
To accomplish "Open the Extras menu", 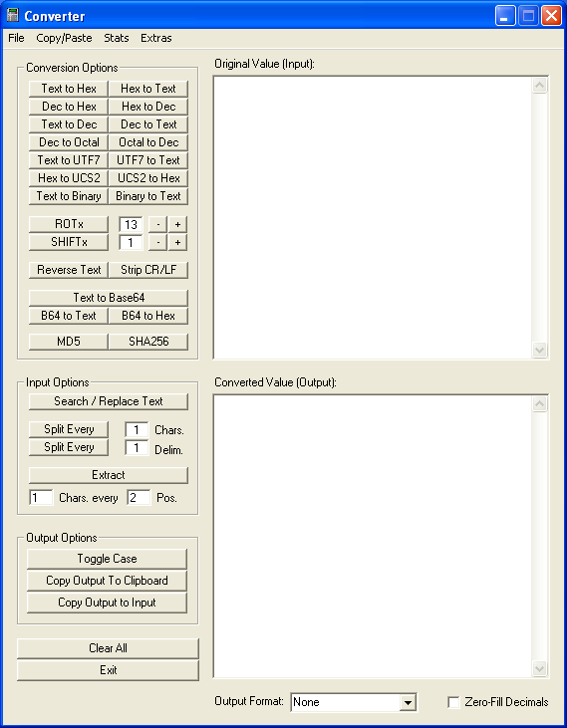I will (156, 38).
